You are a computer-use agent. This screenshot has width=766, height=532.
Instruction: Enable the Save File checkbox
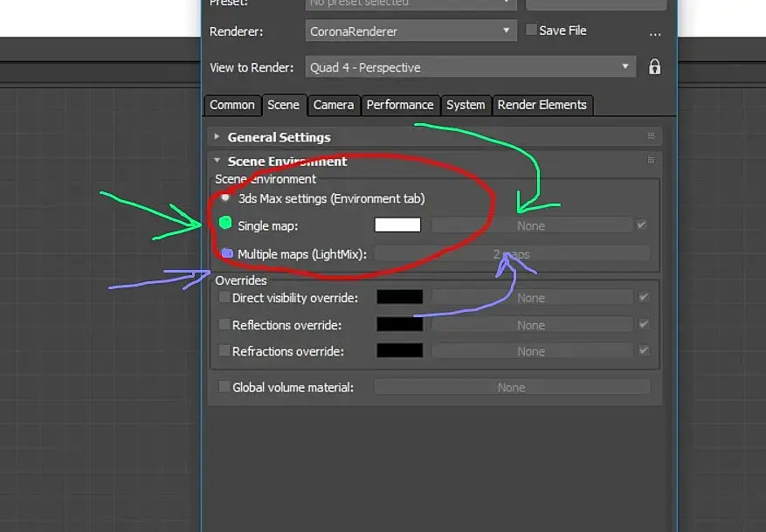click(x=531, y=30)
